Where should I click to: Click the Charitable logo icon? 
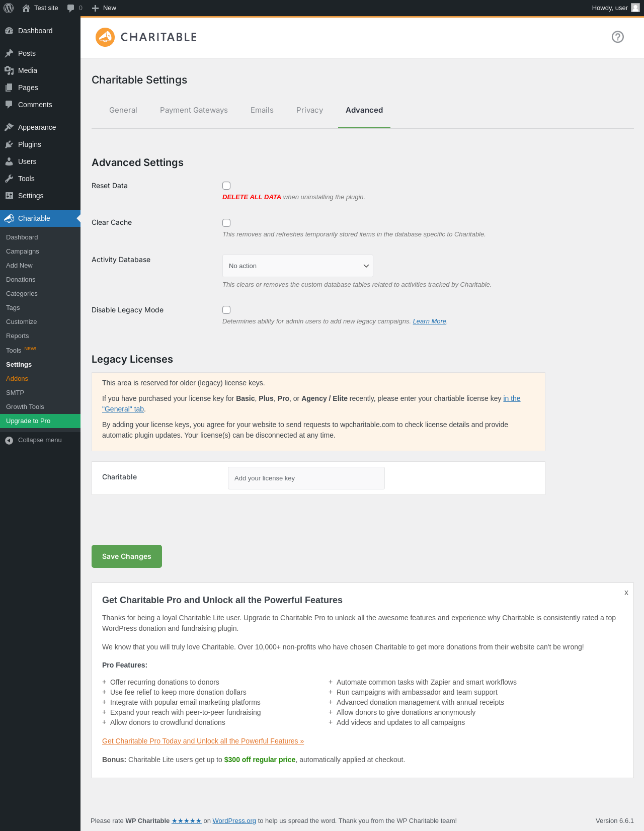pyautogui.click(x=105, y=37)
